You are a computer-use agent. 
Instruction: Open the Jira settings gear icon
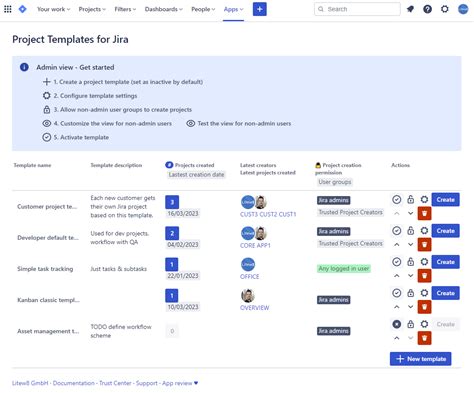click(x=445, y=9)
